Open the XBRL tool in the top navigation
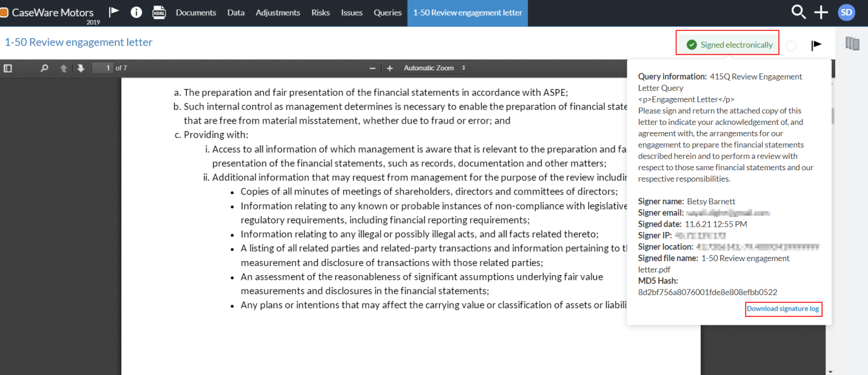This screenshot has height=375, width=868. click(x=159, y=12)
